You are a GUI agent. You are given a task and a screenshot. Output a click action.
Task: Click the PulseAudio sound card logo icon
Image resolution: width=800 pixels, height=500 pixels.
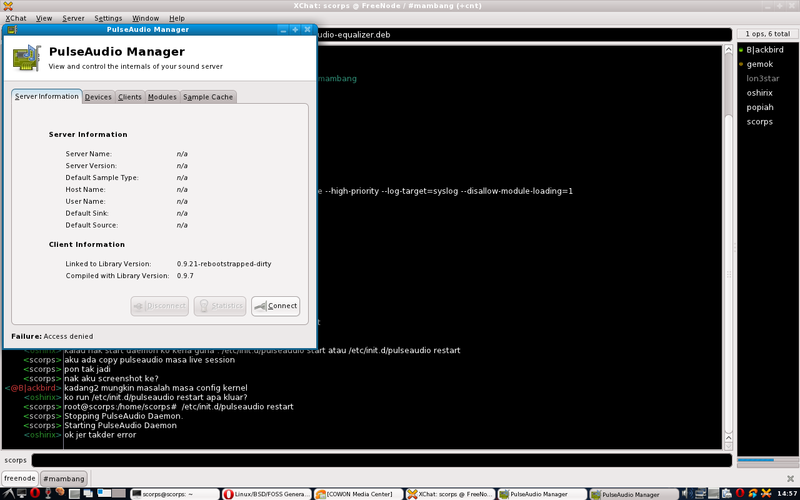26,56
